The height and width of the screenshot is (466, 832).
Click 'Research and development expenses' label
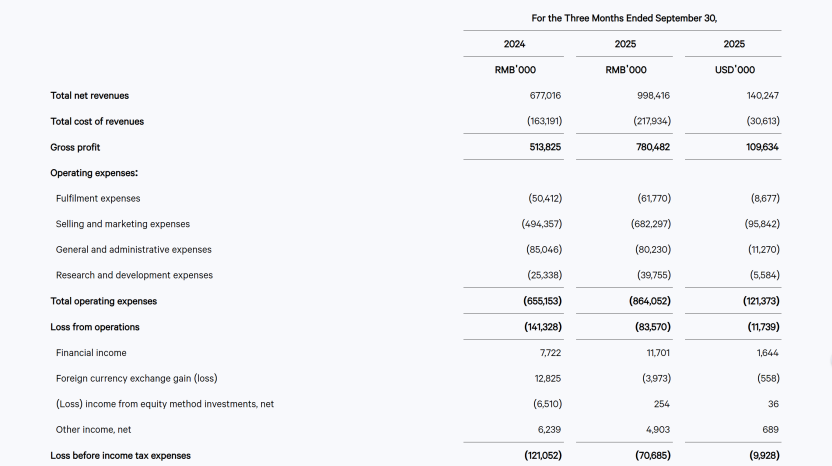tap(134, 275)
